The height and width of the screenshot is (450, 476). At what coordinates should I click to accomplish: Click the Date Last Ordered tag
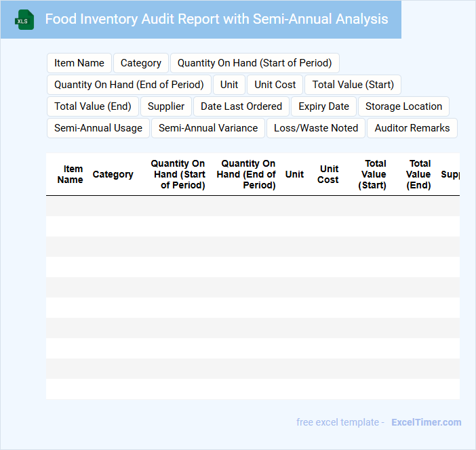click(x=241, y=106)
